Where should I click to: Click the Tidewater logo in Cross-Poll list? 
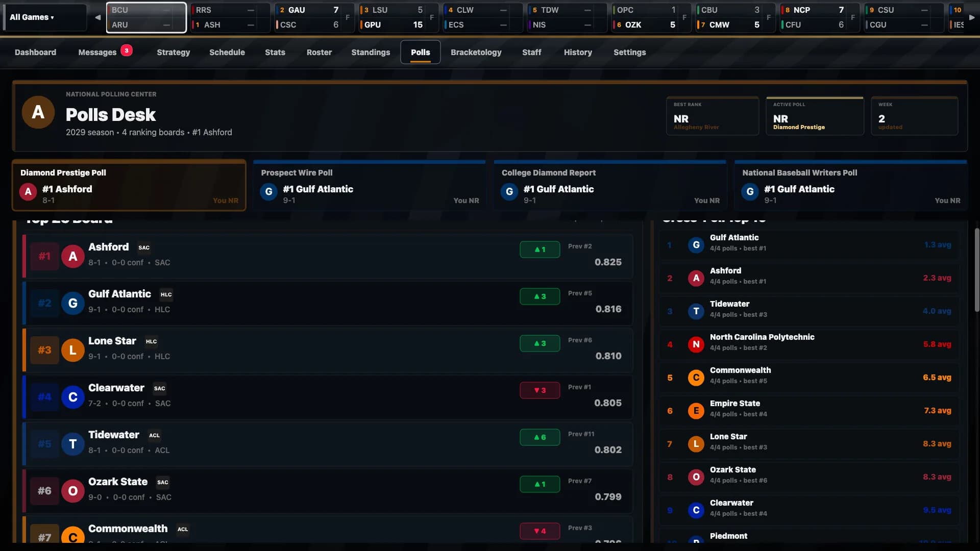coord(696,311)
